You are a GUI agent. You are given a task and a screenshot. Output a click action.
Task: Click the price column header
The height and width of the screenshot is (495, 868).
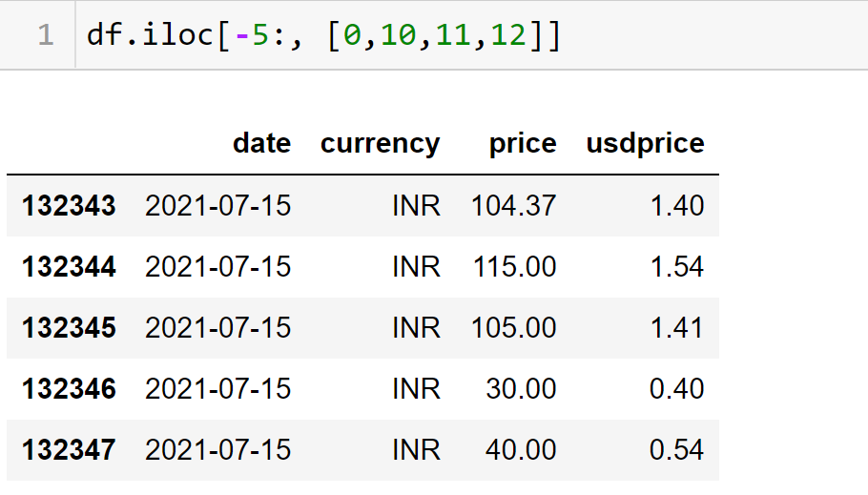tap(522, 143)
